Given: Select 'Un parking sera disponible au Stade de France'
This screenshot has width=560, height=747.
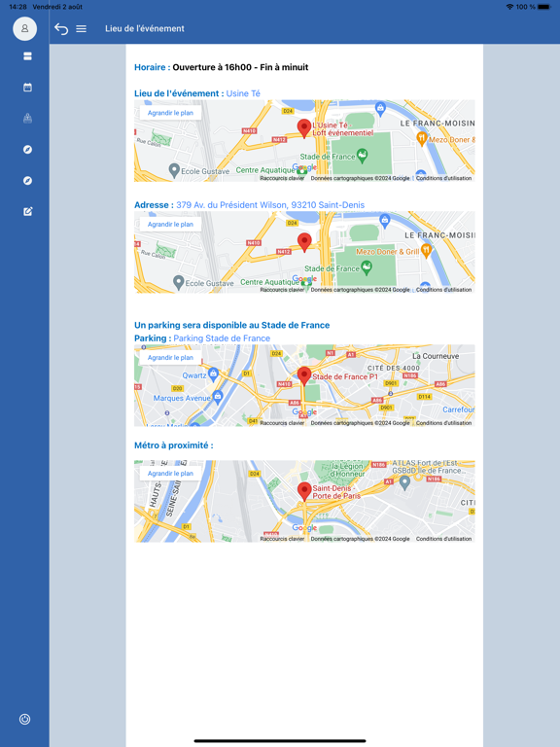Looking at the screenshot, I should point(232,325).
